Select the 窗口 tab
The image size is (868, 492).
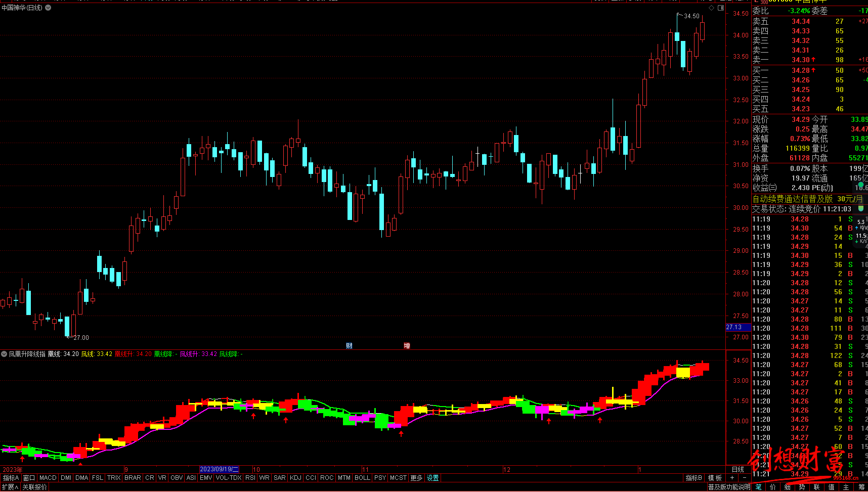(29, 478)
